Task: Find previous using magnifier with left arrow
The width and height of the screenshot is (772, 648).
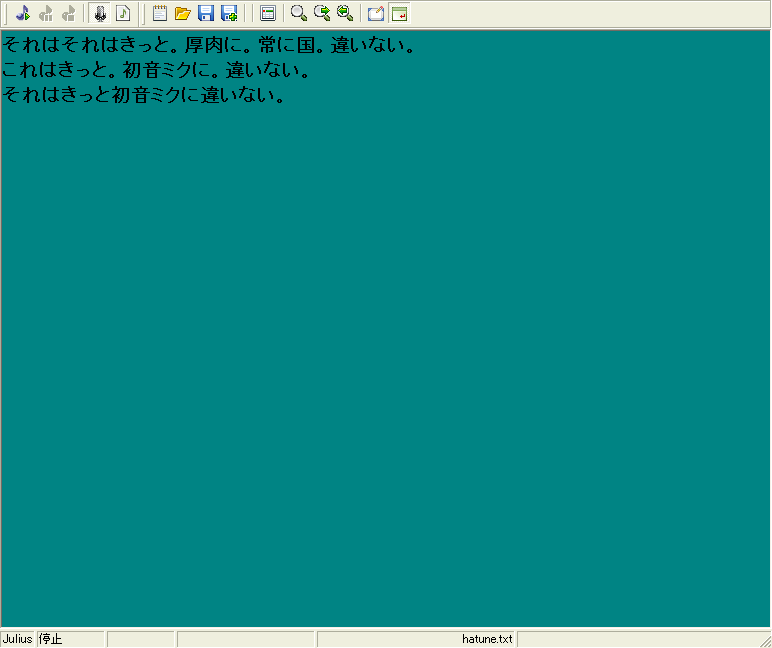Action: 345,13
